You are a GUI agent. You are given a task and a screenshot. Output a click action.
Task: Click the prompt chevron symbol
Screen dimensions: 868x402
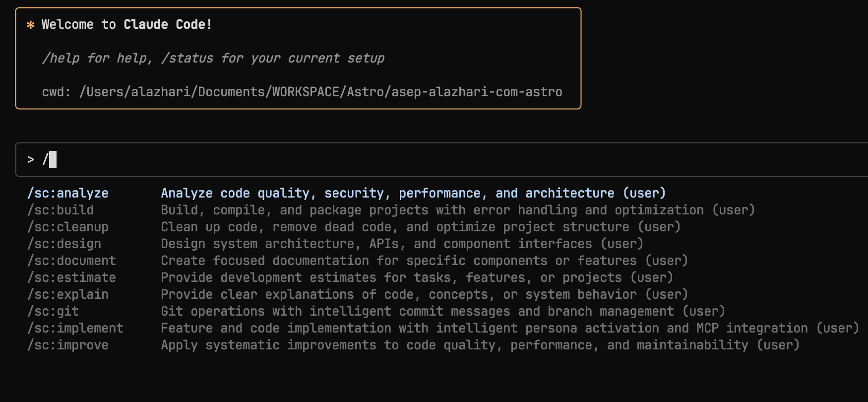[x=31, y=159]
